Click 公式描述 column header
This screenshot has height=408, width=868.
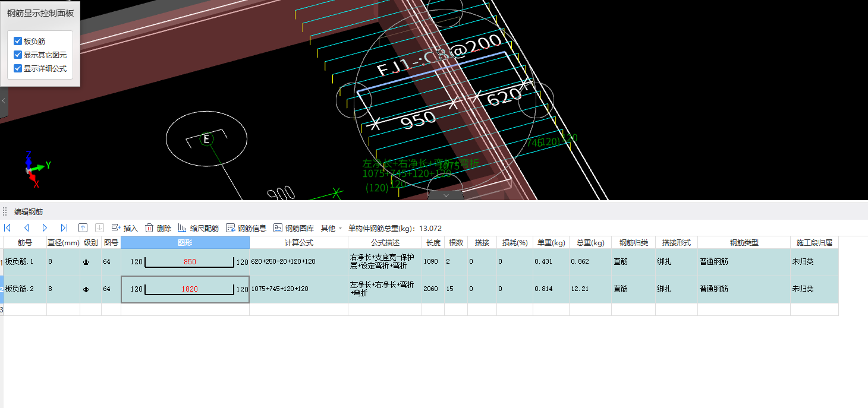coord(385,242)
